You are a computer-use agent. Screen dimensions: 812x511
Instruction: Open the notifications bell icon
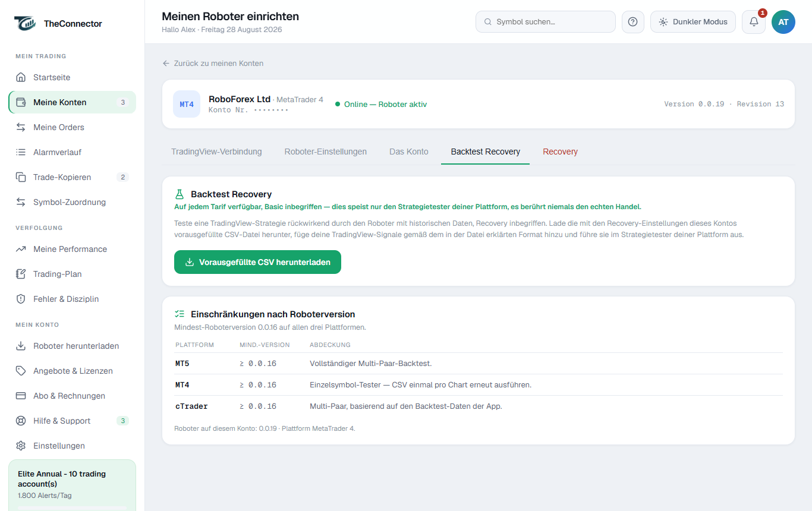754,22
